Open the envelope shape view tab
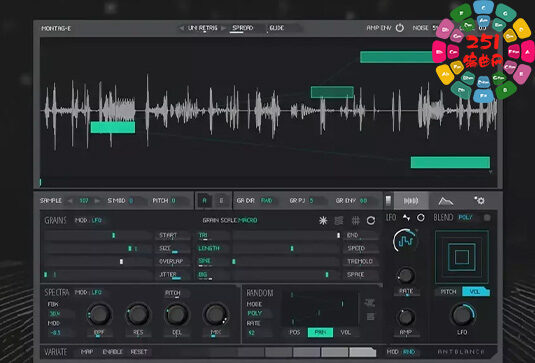Viewport: 535px width, 363px height. click(446, 201)
